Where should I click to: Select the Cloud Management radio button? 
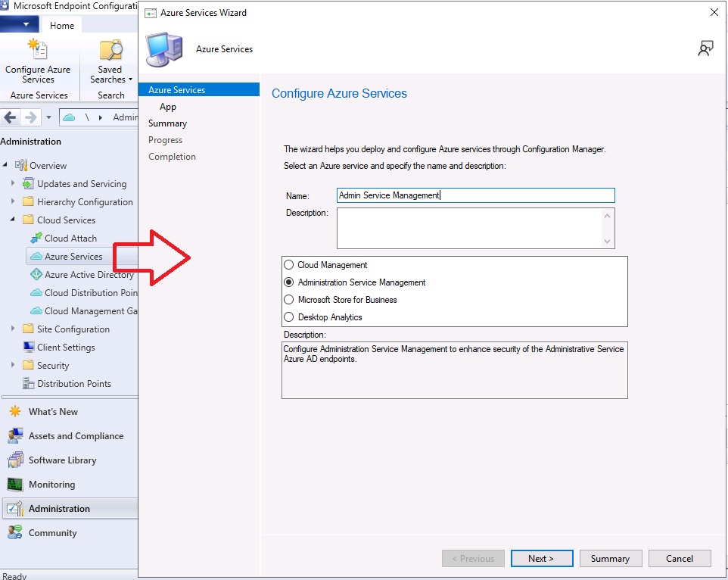[x=289, y=265]
